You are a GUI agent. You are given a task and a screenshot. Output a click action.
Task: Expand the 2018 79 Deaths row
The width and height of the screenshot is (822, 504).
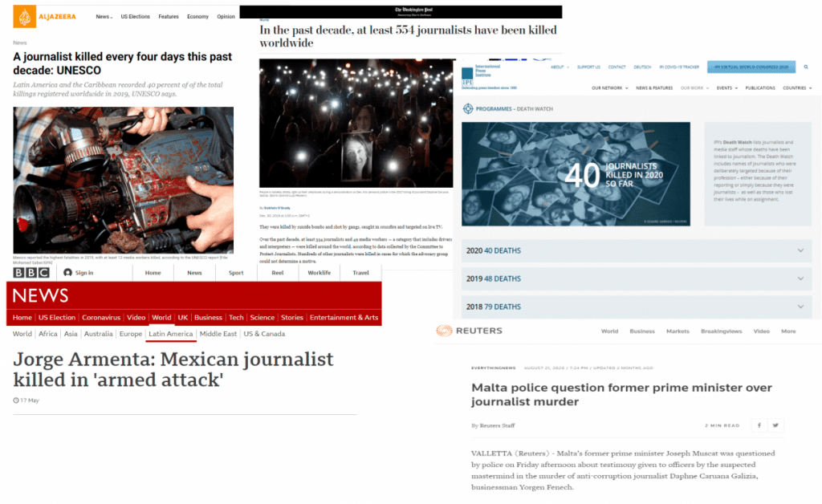click(x=637, y=307)
